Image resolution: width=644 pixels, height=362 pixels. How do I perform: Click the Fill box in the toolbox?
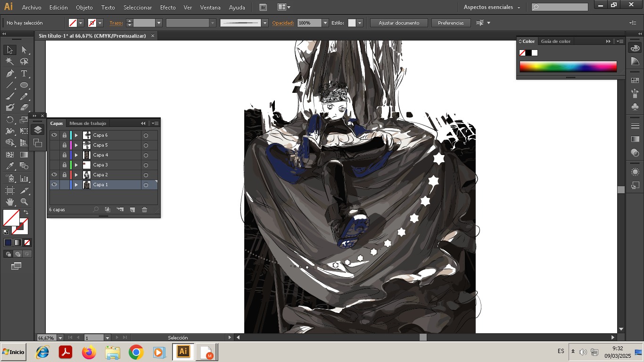pyautogui.click(x=11, y=218)
